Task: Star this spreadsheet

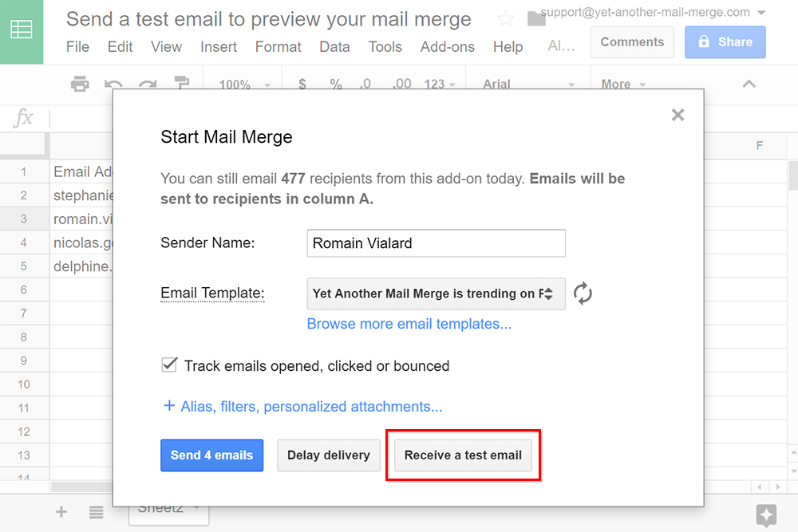Action: pyautogui.click(x=505, y=19)
